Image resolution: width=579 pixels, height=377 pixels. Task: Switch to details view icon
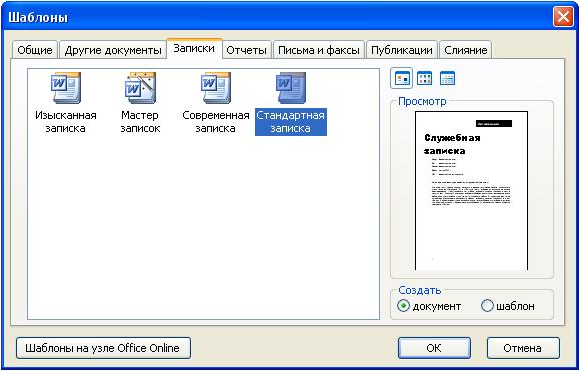click(x=447, y=78)
